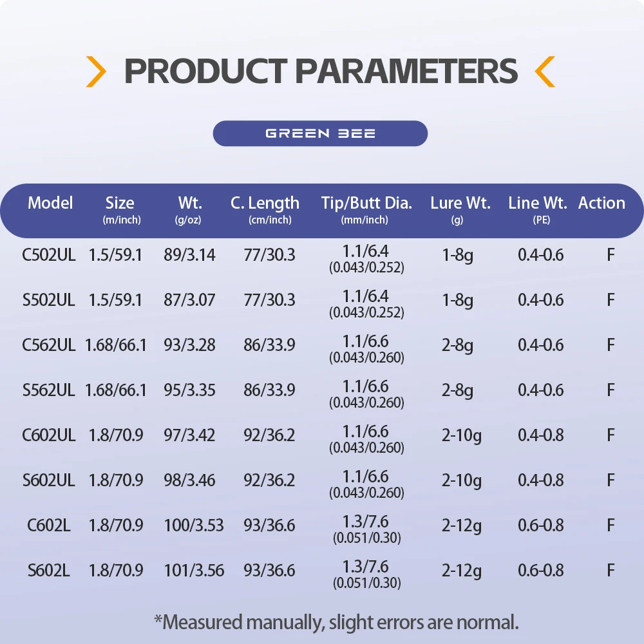644x644 pixels.
Task: Select the GREEN BEE pill label
Action: point(320,133)
